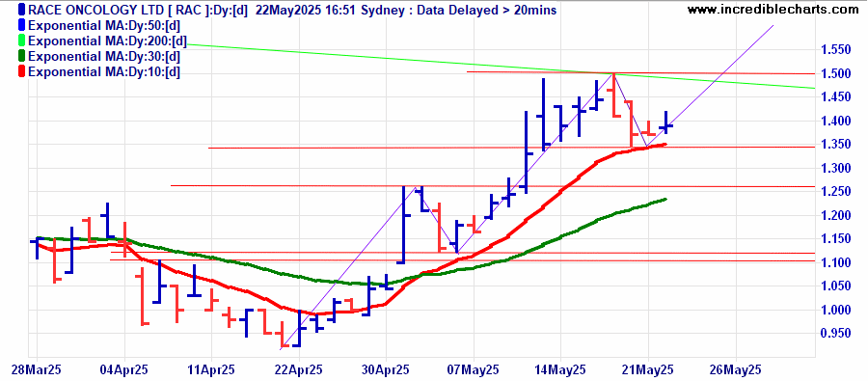The height and width of the screenshot is (381, 868).
Task: Click the 1.550 price axis label
Action: pyautogui.click(x=835, y=50)
